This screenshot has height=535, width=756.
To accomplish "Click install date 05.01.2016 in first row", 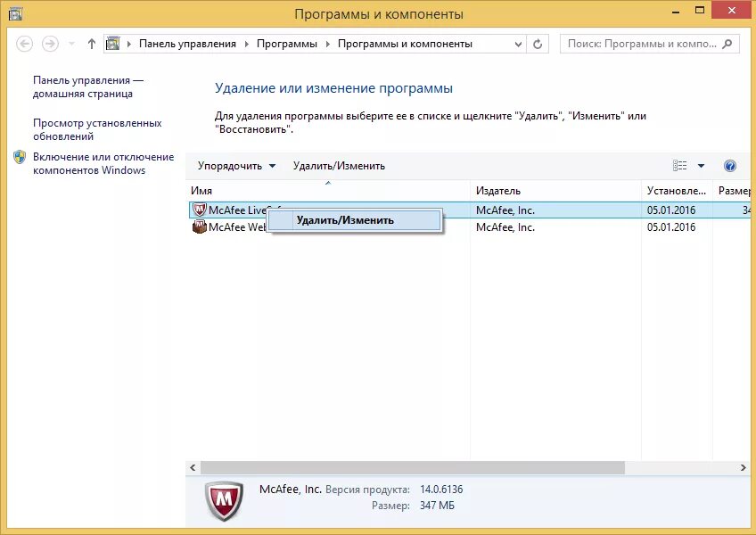I will point(671,210).
